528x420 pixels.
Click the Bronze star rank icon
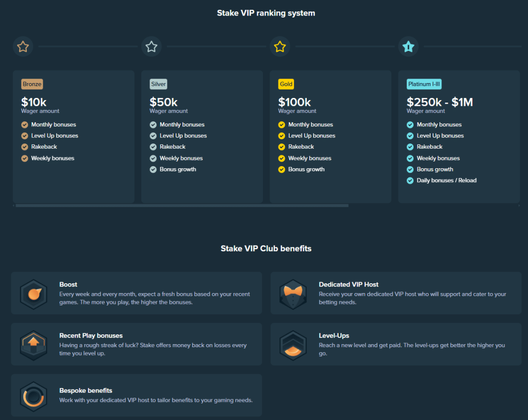[x=23, y=46]
